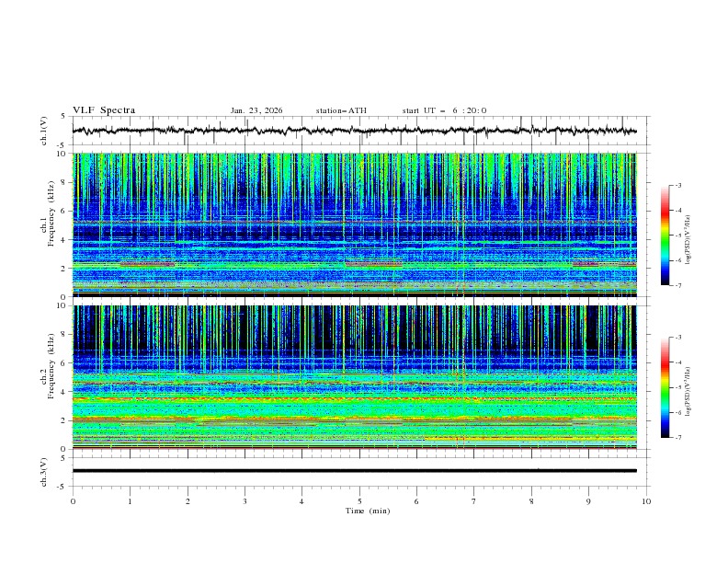Screen dimensions: 728x563
Task: Click the "ch.1(V)" waveform axis label
Action: point(44,131)
